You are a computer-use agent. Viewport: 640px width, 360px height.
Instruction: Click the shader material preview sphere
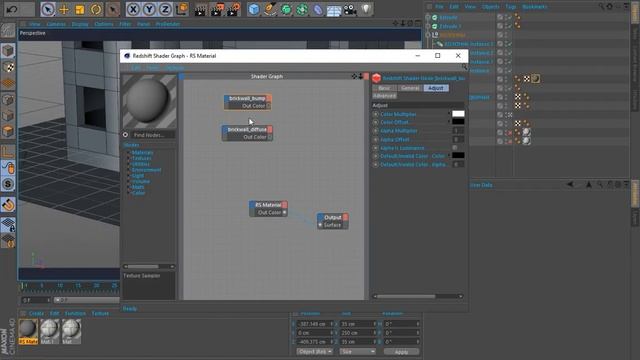click(149, 101)
